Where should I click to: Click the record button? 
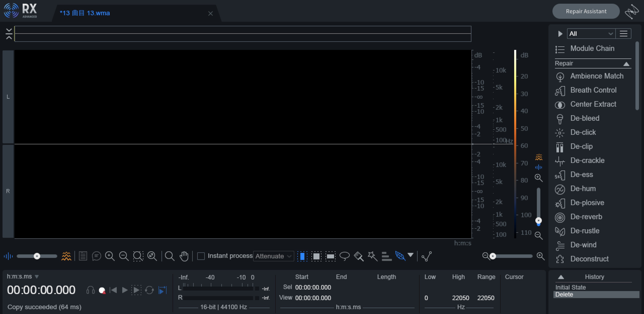(102, 290)
